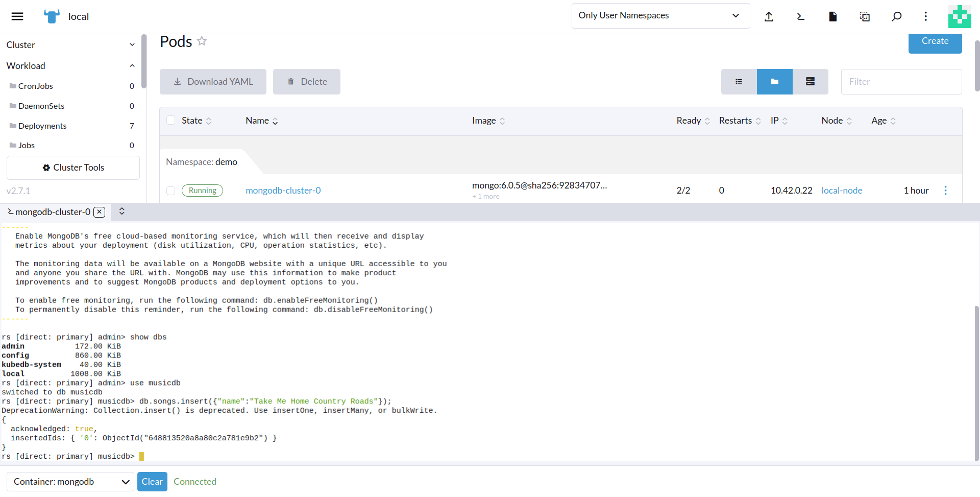Open the row actions menu for mongodb-cluster-0
The width and height of the screenshot is (980, 497).
coord(945,191)
